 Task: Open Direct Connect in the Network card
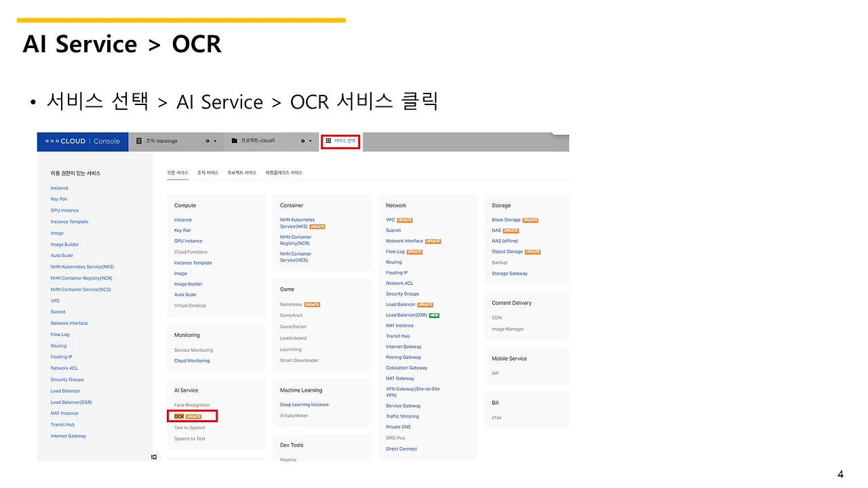[401, 449]
